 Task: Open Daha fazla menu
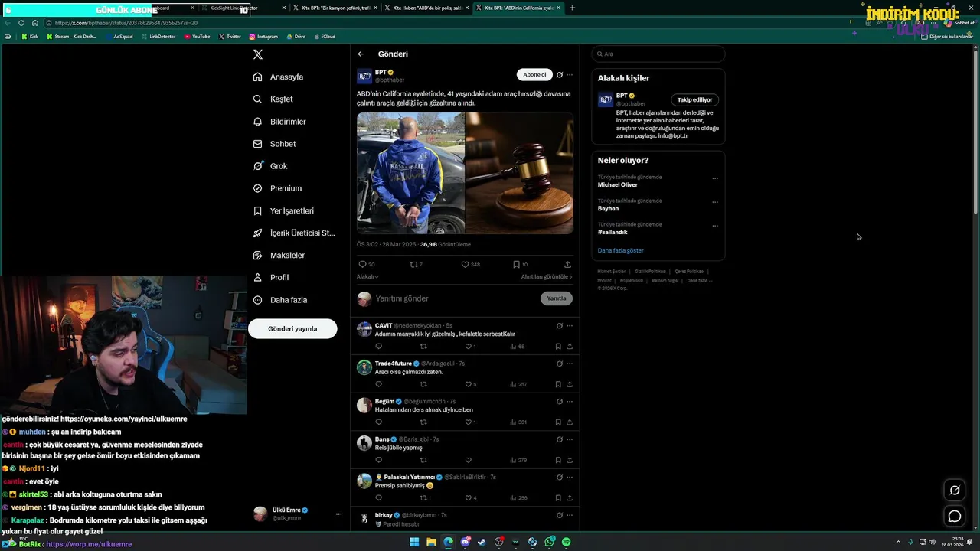coord(280,300)
